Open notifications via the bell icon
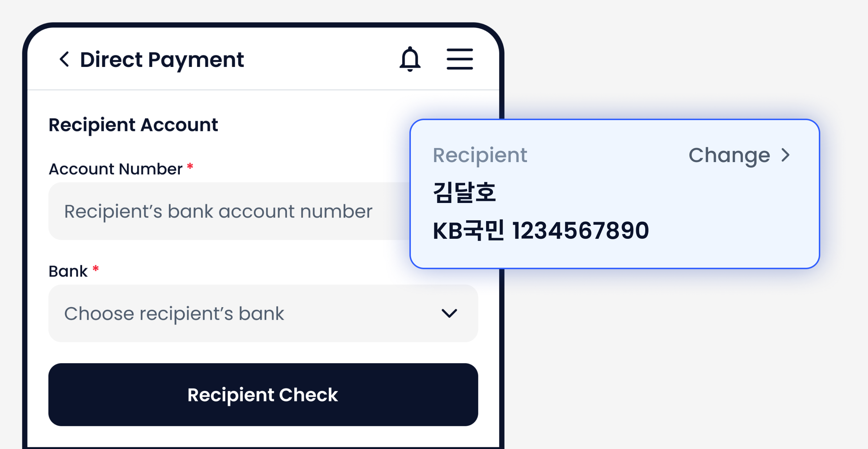Screen dimensions: 868x449 [410, 59]
